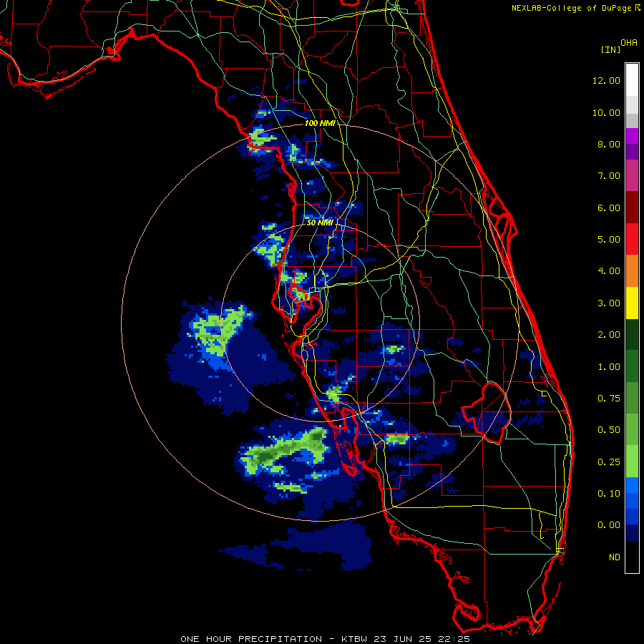Viewport: 644px width, 644px height.
Task: Pick the pink 7.00 color band
Action: [632, 176]
